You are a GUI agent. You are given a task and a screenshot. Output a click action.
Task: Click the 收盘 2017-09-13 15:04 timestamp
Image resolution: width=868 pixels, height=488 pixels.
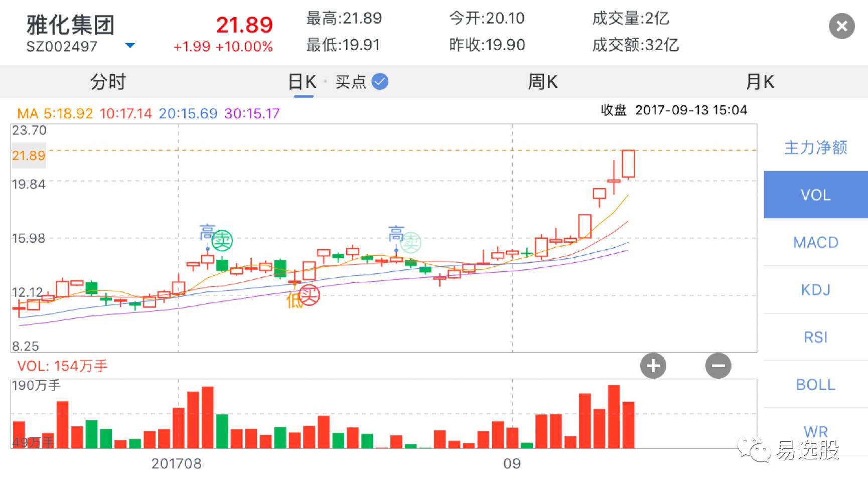click(x=674, y=110)
